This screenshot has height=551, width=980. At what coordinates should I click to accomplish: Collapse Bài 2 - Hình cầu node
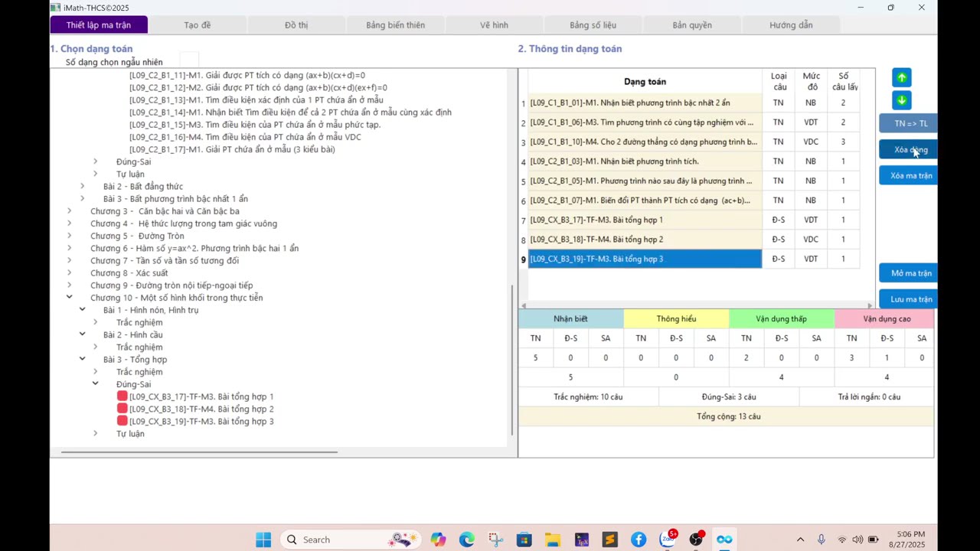tap(82, 334)
